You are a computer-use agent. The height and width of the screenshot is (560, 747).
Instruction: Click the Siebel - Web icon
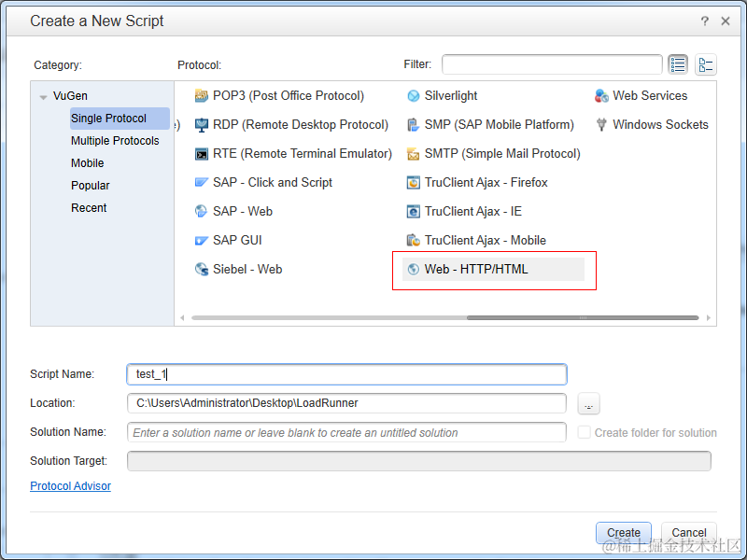(202, 270)
